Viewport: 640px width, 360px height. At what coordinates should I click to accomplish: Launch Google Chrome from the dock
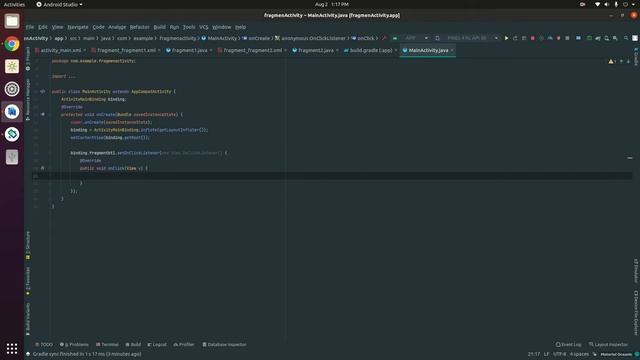click(12, 44)
